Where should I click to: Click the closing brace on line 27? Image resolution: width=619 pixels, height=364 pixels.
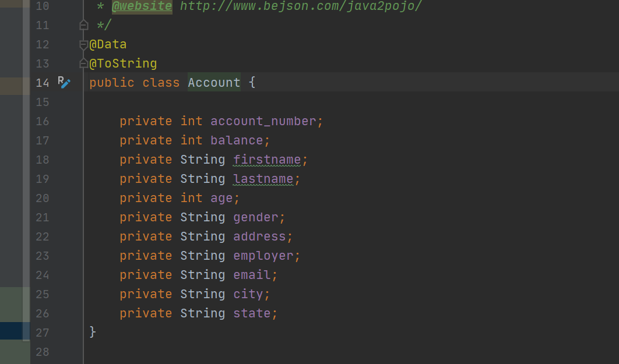click(x=93, y=332)
